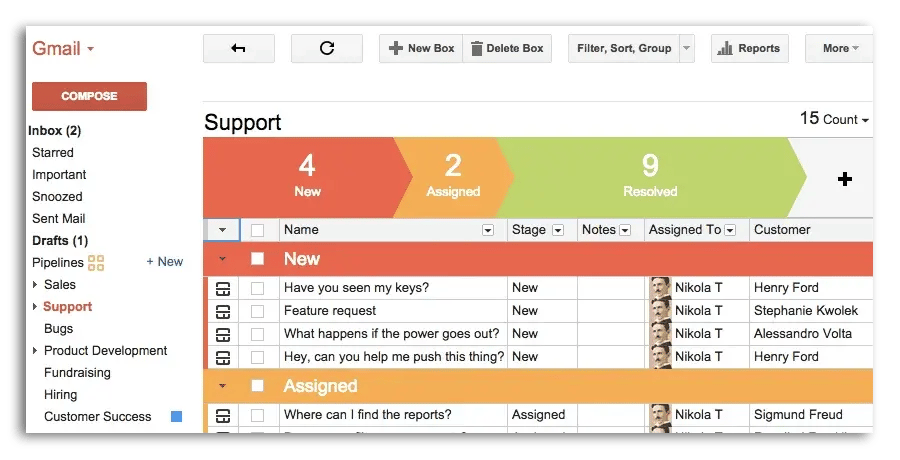This screenshot has height=460, width=900.
Task: Select all boxes in the New group
Action: (258, 259)
